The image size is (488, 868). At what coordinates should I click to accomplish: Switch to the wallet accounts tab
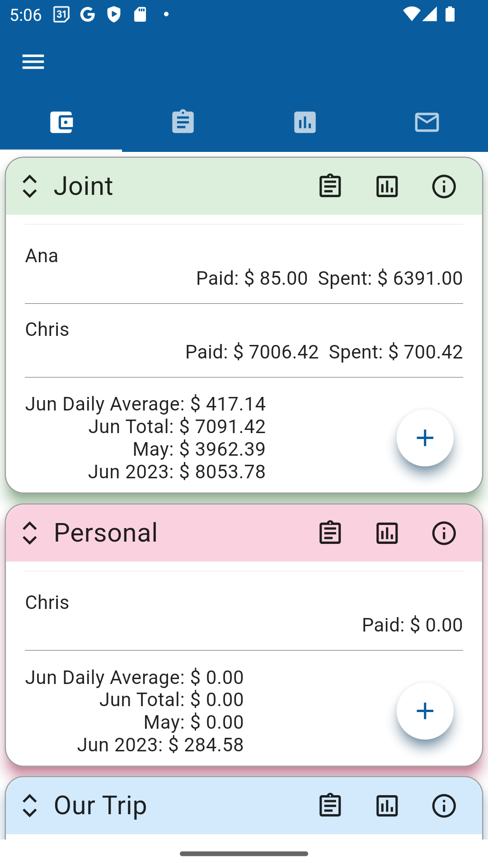pos(61,122)
